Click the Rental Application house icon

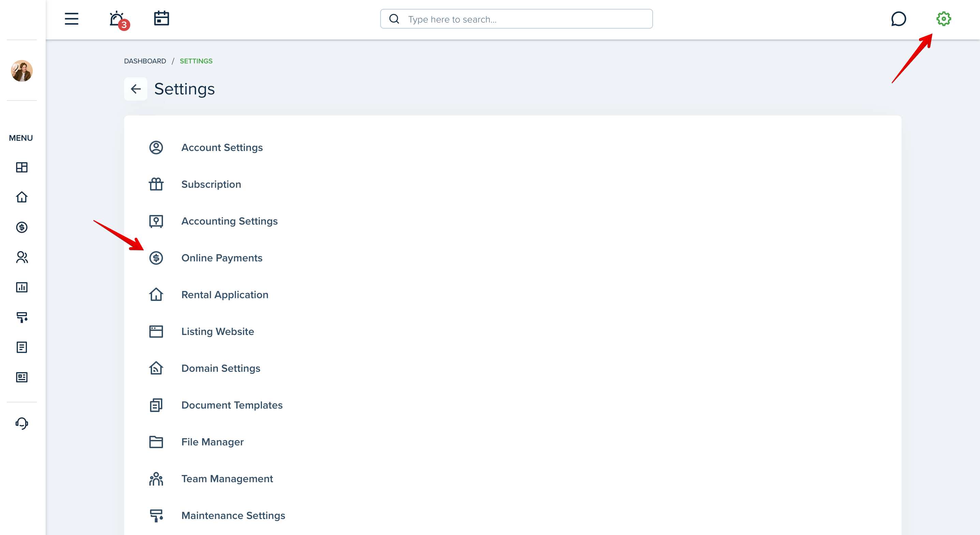point(156,295)
